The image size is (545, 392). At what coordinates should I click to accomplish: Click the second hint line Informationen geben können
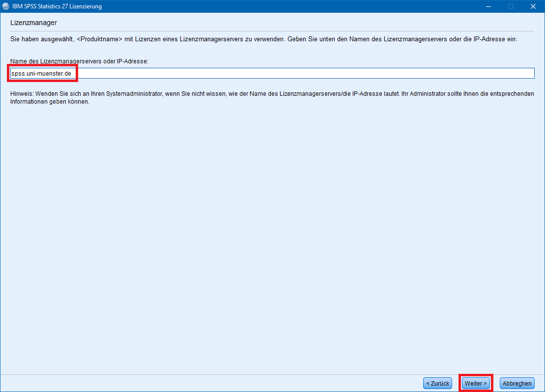click(49, 102)
